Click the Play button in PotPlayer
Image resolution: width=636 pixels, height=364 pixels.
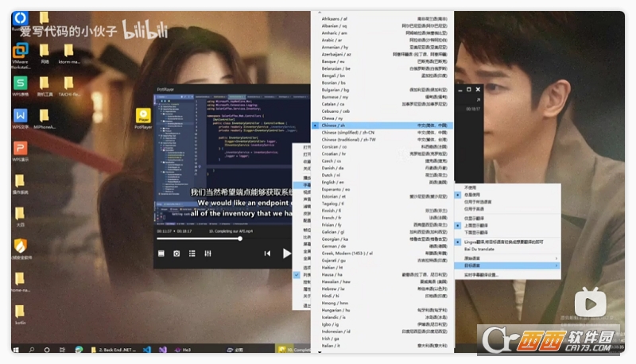click(286, 254)
